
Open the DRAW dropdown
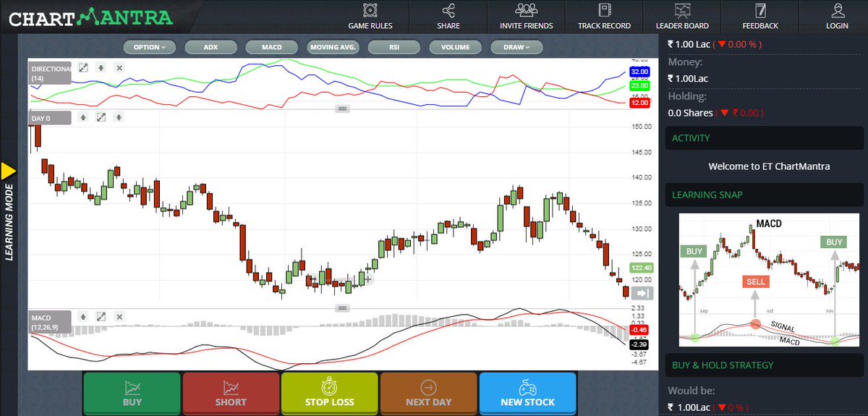pos(517,47)
